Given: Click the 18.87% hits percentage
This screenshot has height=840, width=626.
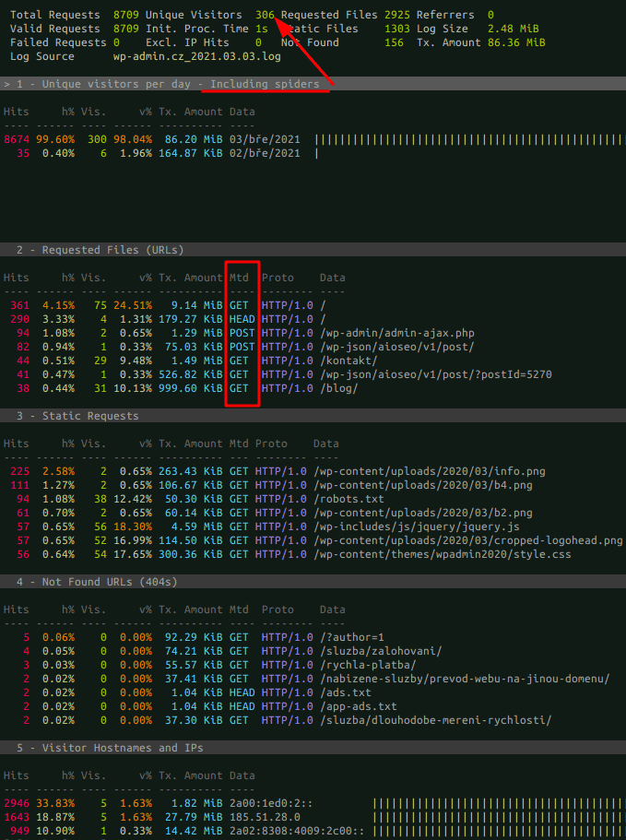Looking at the screenshot, I should [55, 818].
